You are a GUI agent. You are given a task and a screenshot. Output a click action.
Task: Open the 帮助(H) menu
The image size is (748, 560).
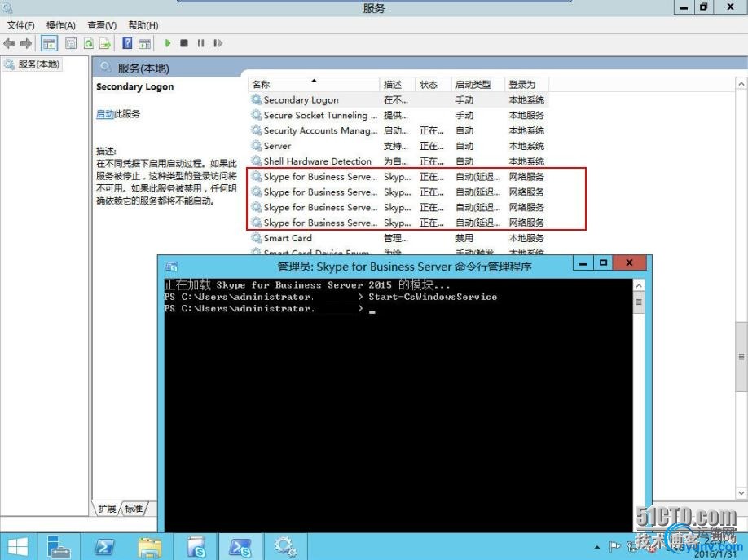143,25
